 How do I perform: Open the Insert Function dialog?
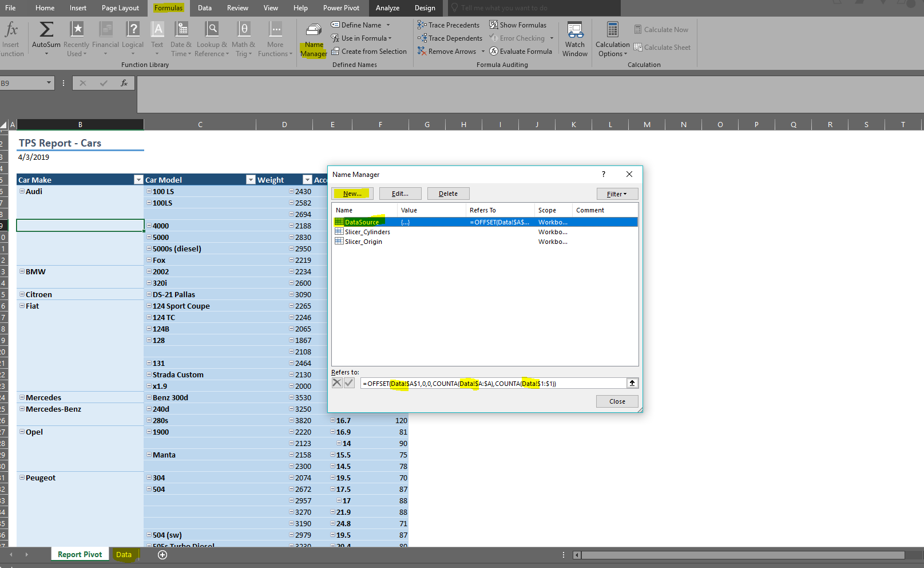coord(11,34)
